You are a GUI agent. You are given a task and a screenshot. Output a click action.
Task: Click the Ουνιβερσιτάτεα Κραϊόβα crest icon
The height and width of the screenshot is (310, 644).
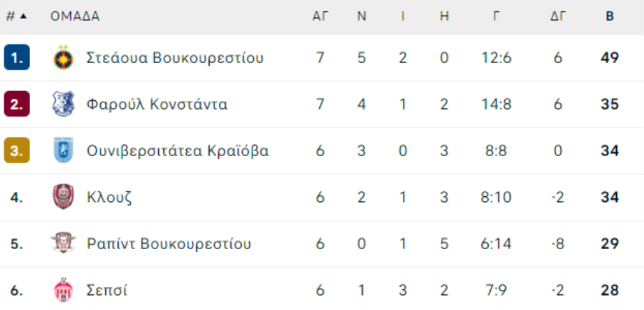pos(63,150)
